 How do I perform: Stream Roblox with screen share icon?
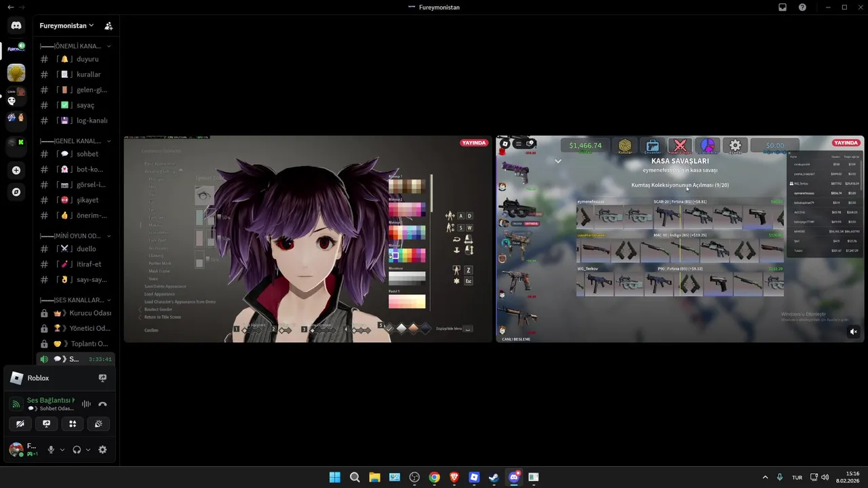[x=102, y=378]
